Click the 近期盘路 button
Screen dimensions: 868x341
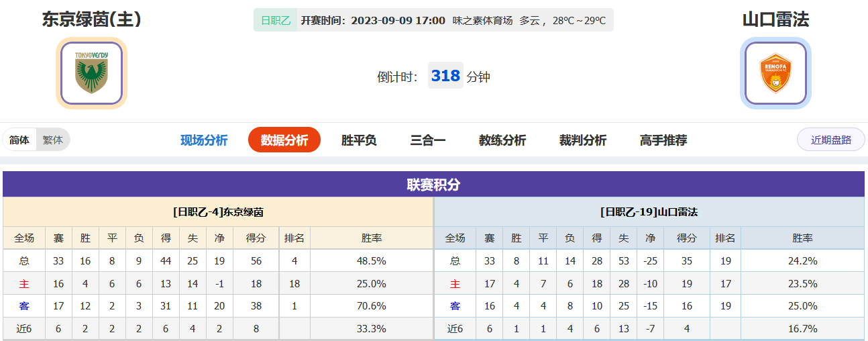(831, 140)
